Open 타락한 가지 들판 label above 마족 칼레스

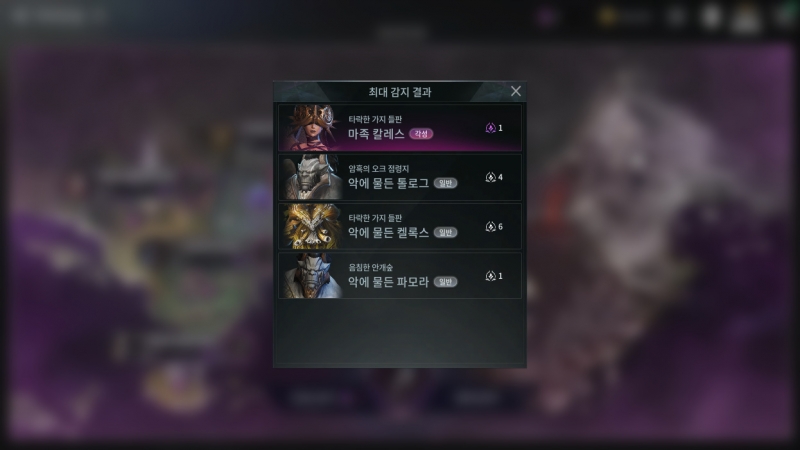click(x=375, y=119)
